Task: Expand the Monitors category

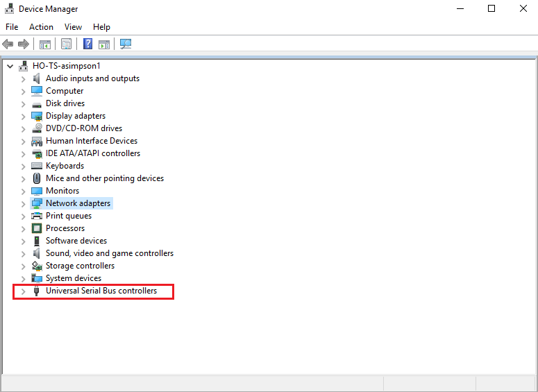Action: (23, 191)
